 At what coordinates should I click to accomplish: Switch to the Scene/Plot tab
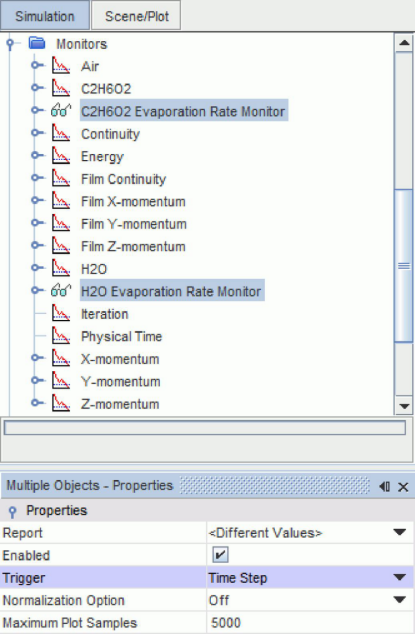[136, 16]
